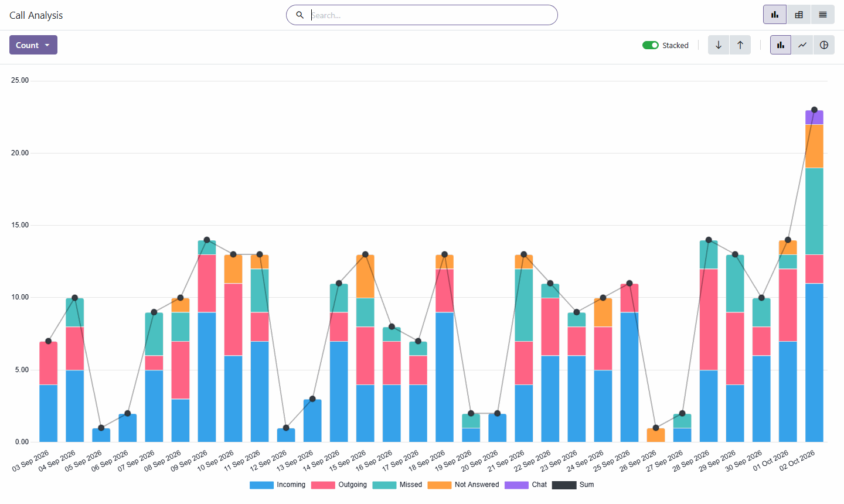Toggle the Stacked switch
The width and height of the screenshot is (844, 504).
coord(651,45)
